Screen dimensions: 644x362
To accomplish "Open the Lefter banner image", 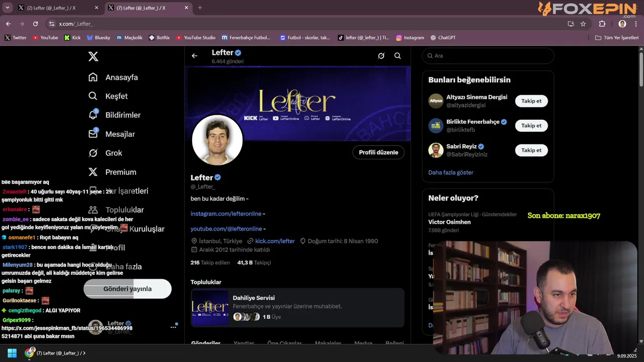I will click(x=299, y=103).
